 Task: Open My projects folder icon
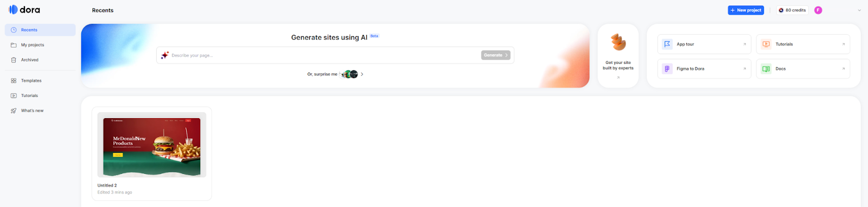(x=14, y=45)
